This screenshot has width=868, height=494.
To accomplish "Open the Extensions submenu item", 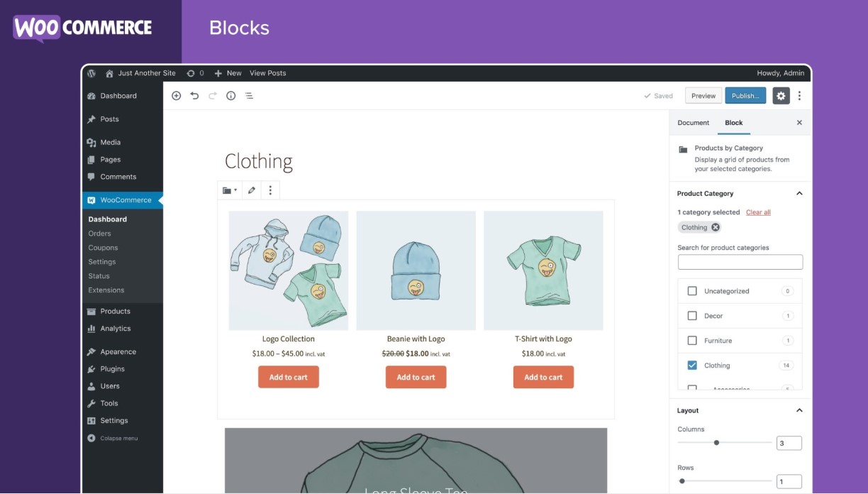I will pos(106,290).
